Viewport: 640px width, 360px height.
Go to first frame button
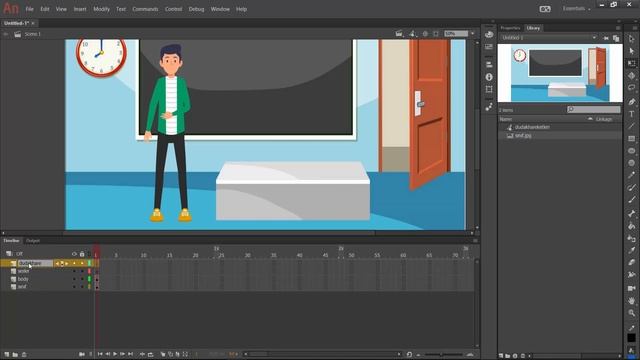click(100, 354)
